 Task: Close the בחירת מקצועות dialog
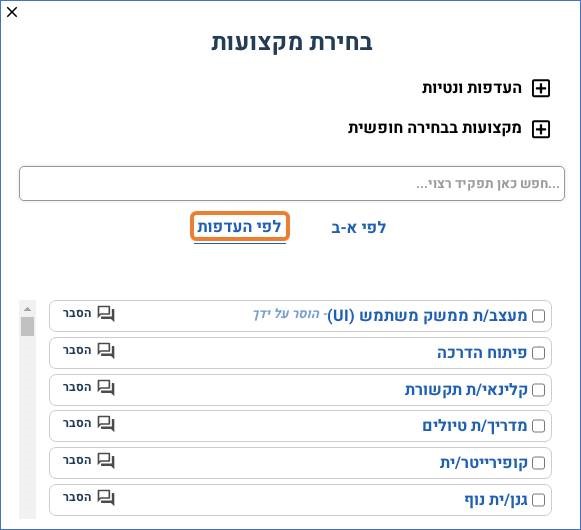click(x=12, y=12)
